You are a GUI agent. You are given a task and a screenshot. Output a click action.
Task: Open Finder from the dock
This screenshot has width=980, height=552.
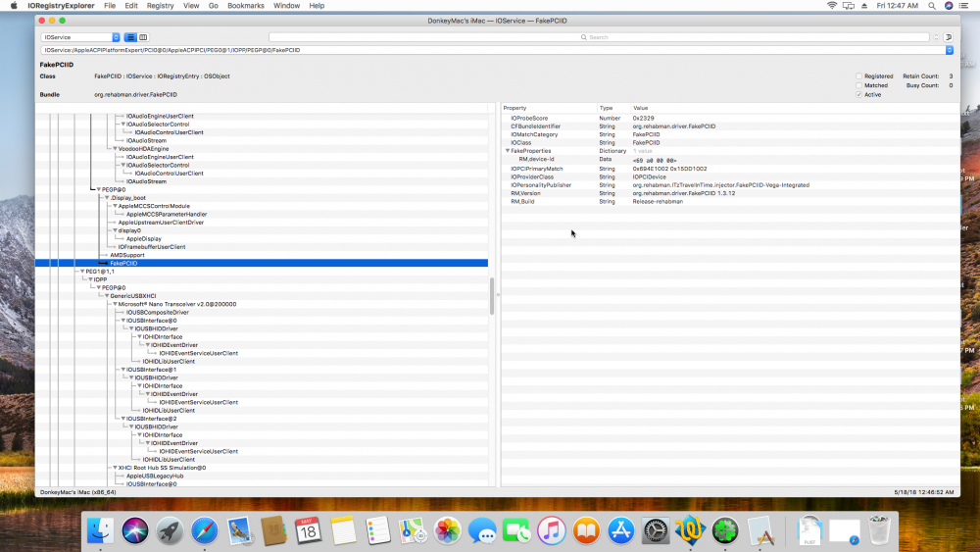point(100,530)
